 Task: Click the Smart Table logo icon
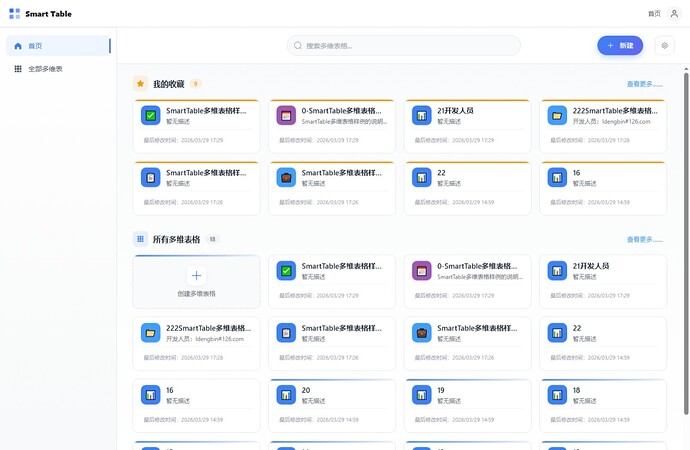[x=14, y=14]
